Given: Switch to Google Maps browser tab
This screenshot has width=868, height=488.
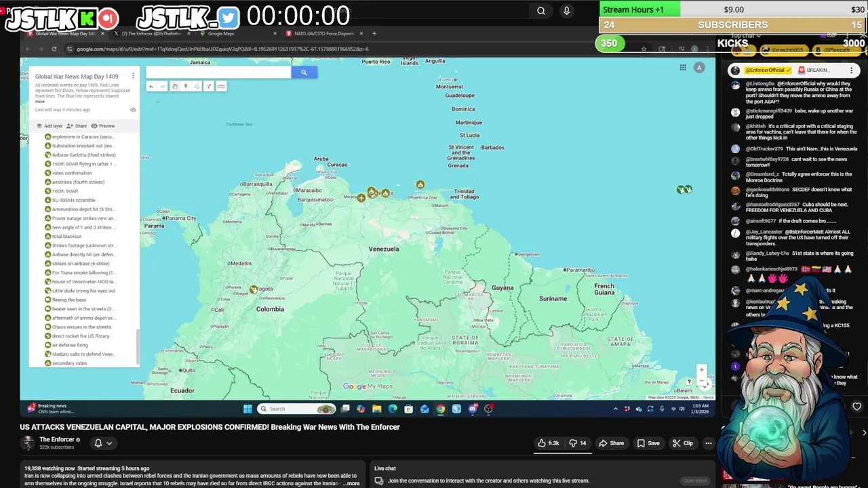Looking at the screenshot, I should point(237,33).
